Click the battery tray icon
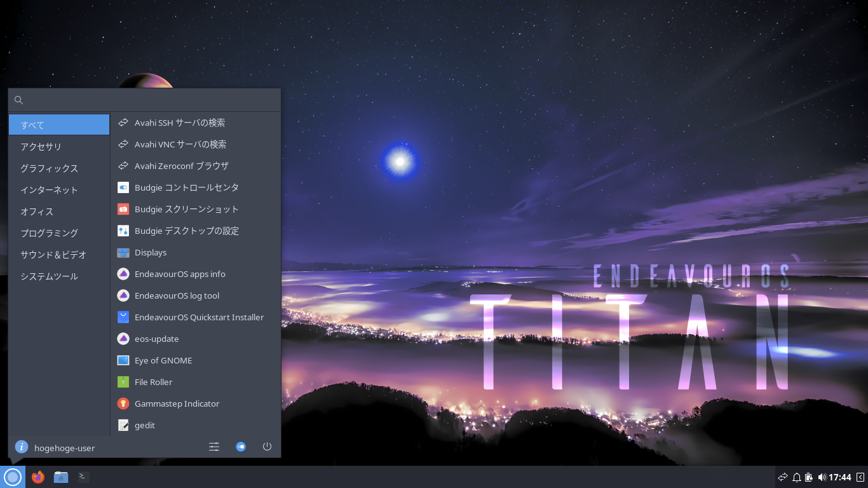868x488 pixels. (809, 477)
